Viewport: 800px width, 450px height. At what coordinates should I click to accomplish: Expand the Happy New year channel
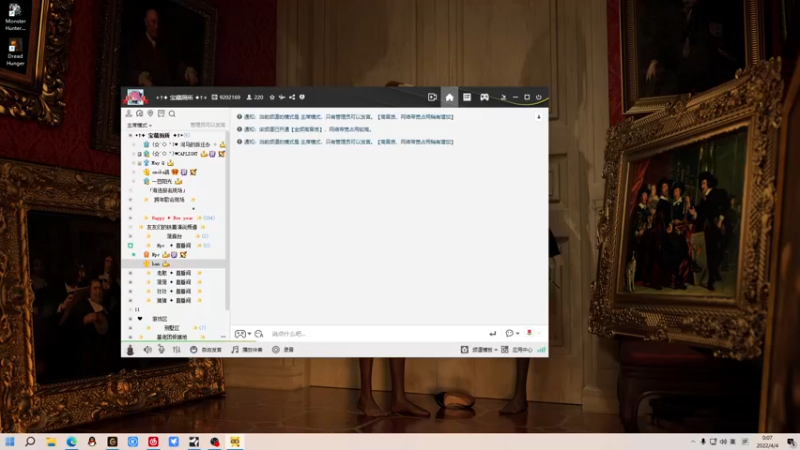click(x=130, y=218)
